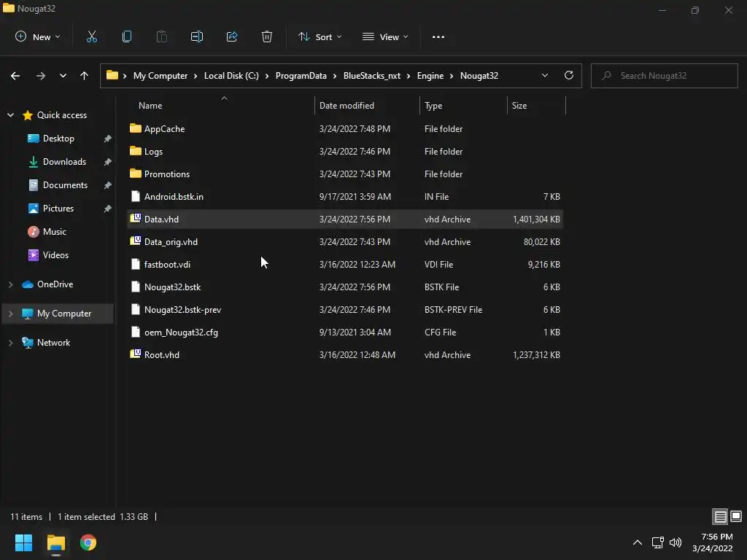Open the See more (three dots) menu
Image resolution: width=747 pixels, height=560 pixels.
tap(438, 36)
